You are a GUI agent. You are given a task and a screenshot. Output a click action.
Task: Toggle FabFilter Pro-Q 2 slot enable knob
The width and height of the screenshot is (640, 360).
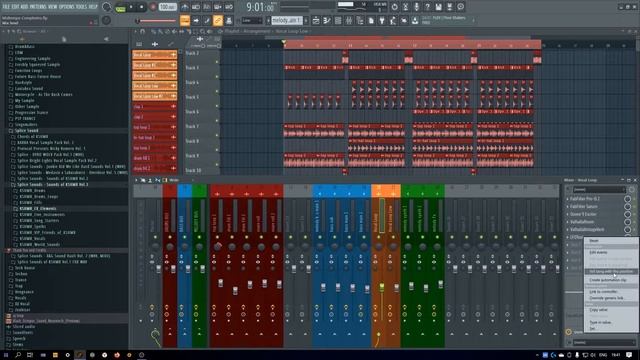627,199
